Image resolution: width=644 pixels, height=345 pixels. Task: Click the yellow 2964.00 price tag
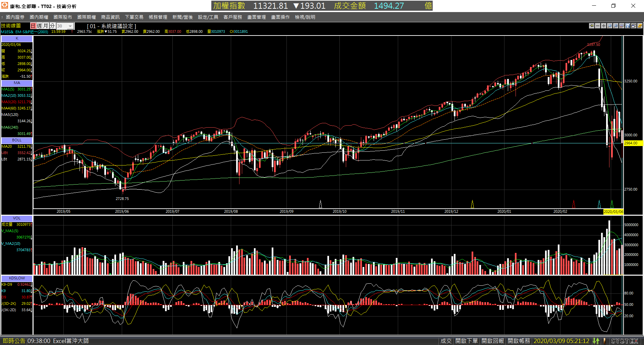click(x=633, y=143)
